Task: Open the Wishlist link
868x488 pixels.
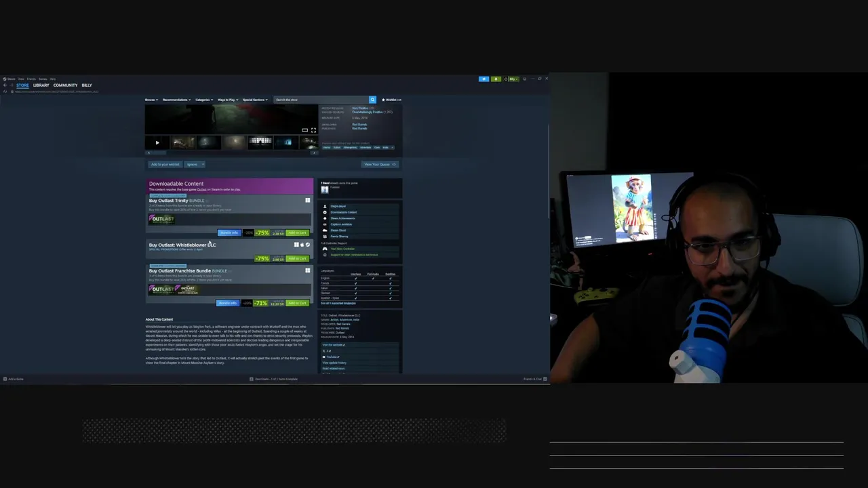Action: click(x=391, y=100)
